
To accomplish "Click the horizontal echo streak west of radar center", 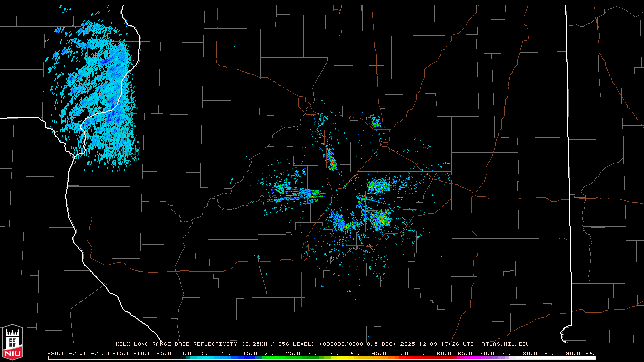I will click(297, 192).
